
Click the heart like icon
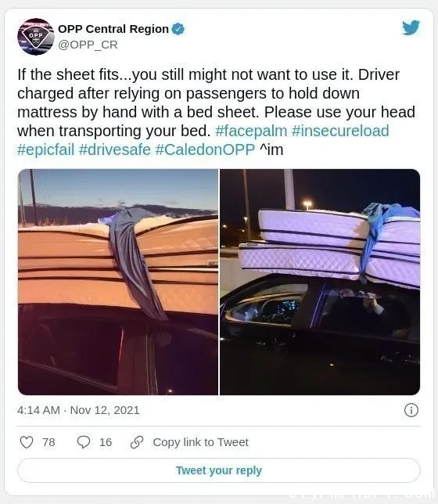[x=27, y=442]
